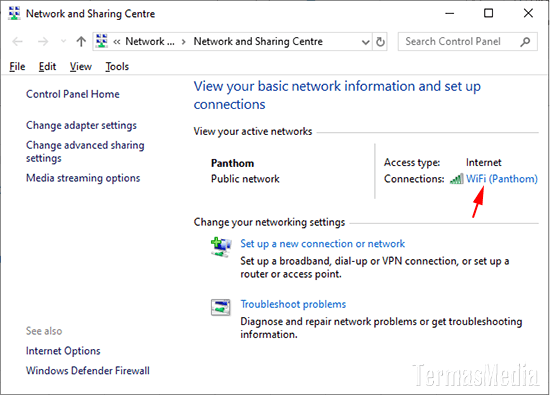Click the WiFi signal strength icon
Image resolution: width=550 pixels, height=395 pixels.
[x=457, y=179]
